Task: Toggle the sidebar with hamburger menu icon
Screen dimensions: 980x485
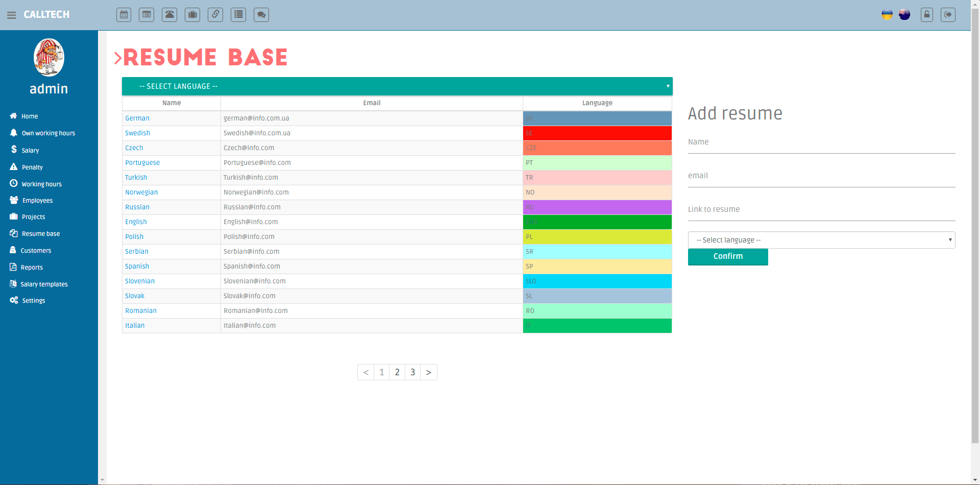Action: point(11,15)
